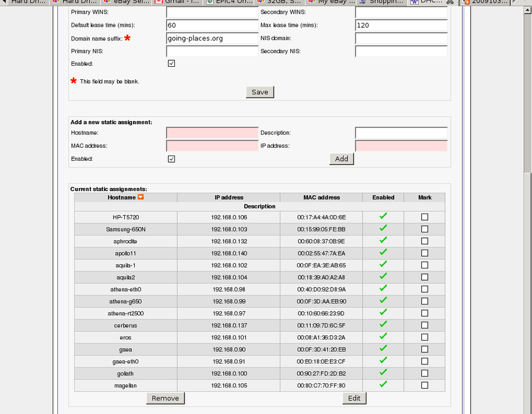This screenshot has width=532, height=414.
Task: Click MAC address 00:80:C7:70:FF:80 cell
Action: [x=322, y=386]
